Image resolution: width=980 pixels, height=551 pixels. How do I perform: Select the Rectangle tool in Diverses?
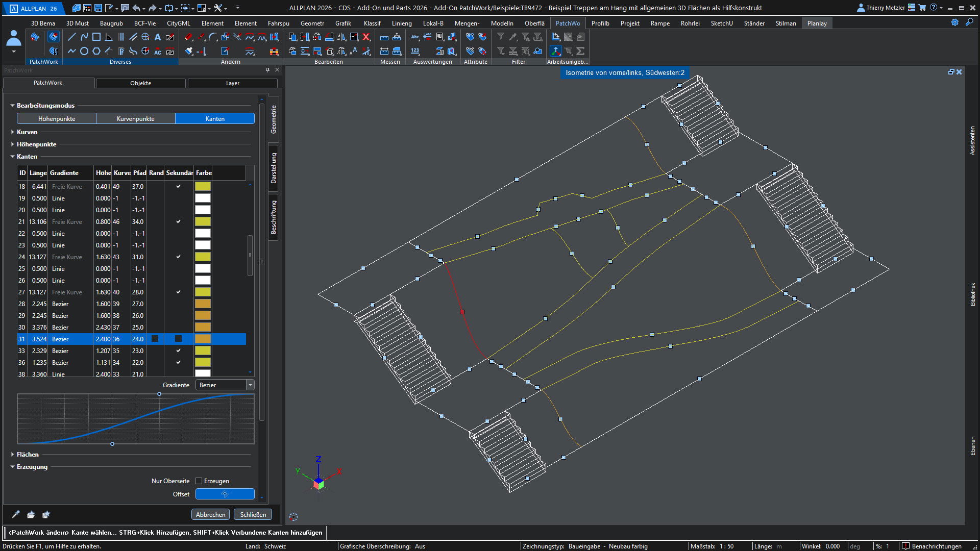[96, 37]
